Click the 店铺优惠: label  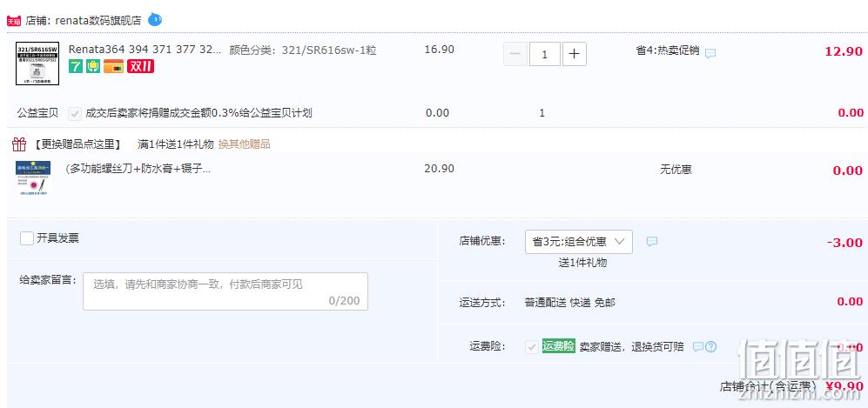coord(482,242)
